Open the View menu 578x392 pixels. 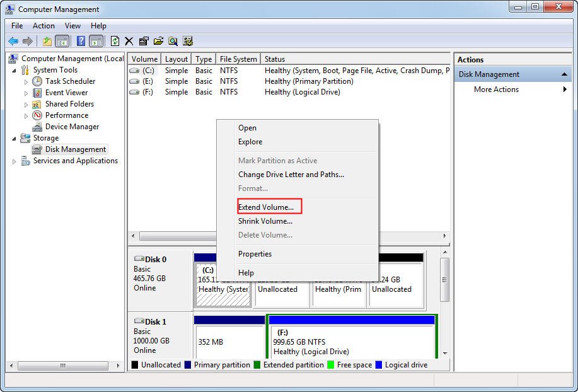pos(72,26)
